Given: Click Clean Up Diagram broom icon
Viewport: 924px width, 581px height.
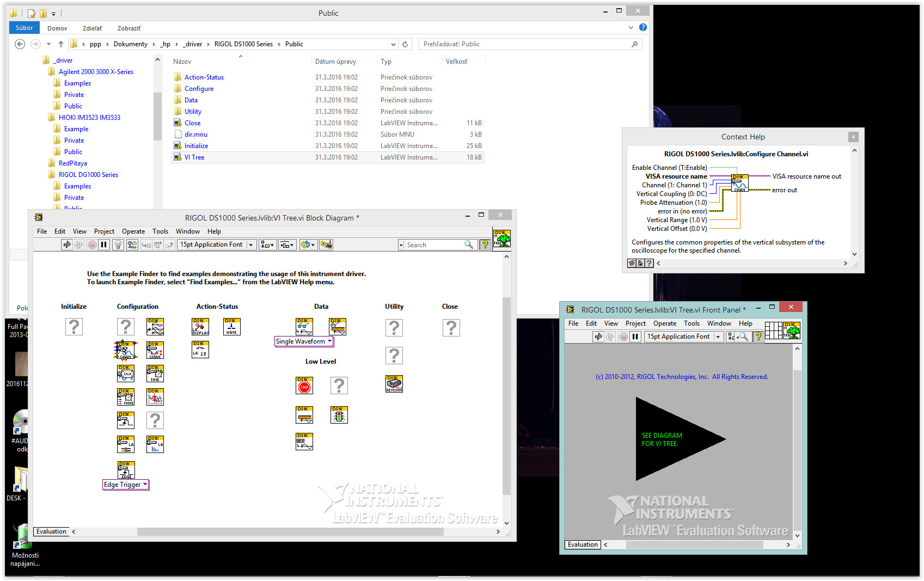Looking at the screenshot, I should pos(326,245).
